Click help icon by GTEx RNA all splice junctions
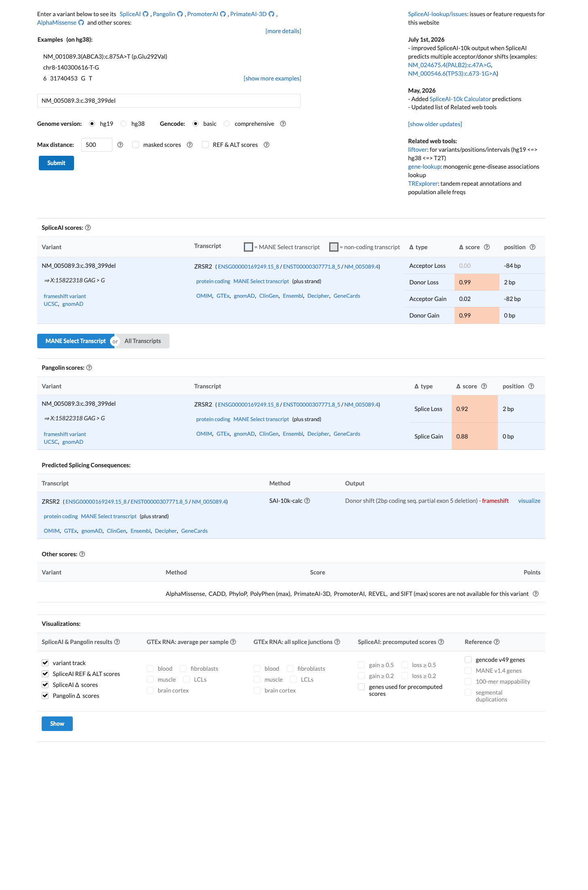The image size is (588, 890). [337, 642]
